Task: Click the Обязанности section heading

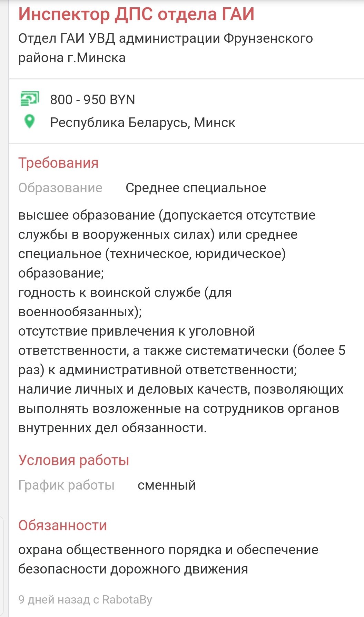Action: click(62, 525)
